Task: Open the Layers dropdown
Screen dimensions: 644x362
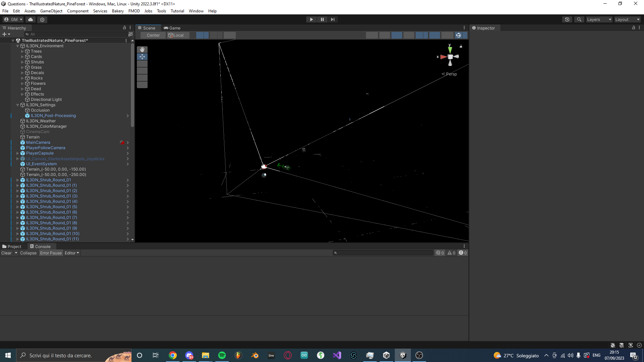Action: click(x=599, y=19)
